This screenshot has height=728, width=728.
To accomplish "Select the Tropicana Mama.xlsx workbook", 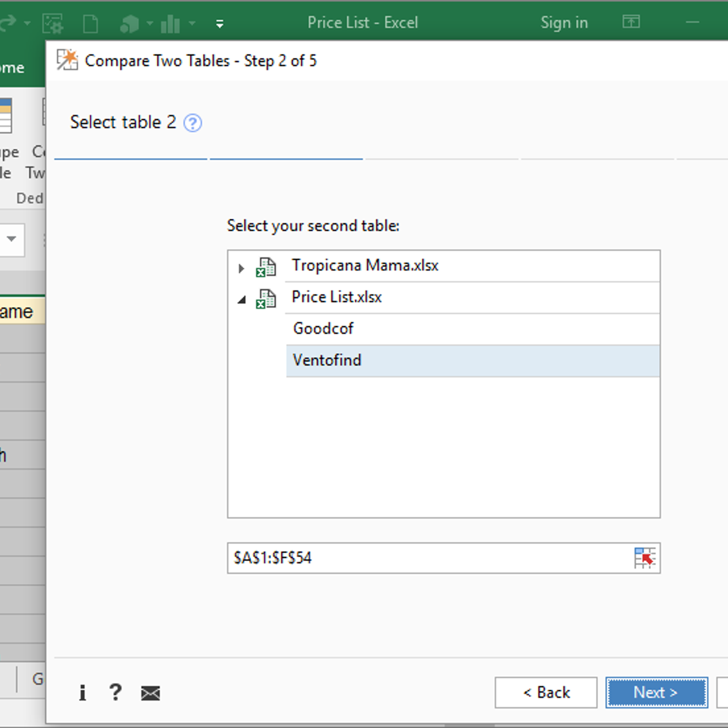I will 472,266.
